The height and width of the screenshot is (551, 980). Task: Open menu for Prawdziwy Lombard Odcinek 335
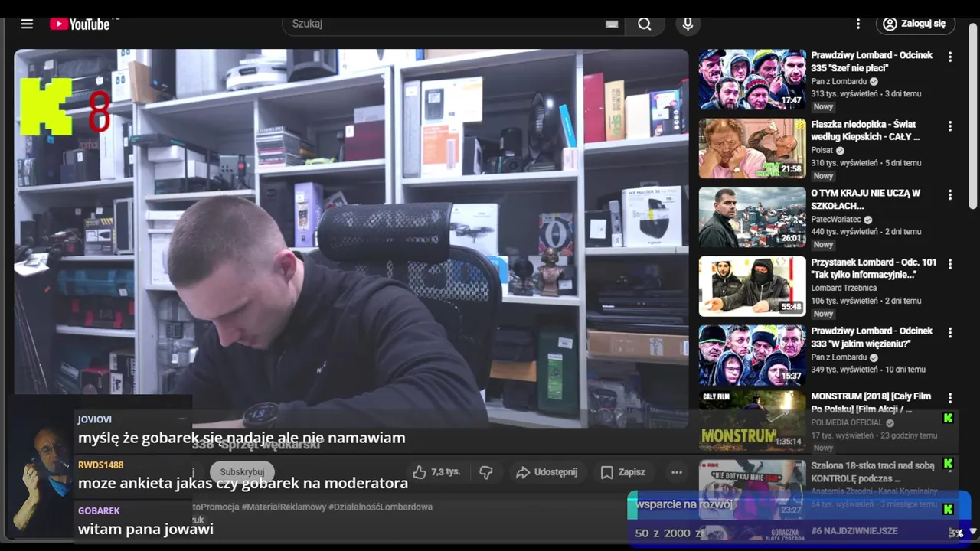click(950, 57)
